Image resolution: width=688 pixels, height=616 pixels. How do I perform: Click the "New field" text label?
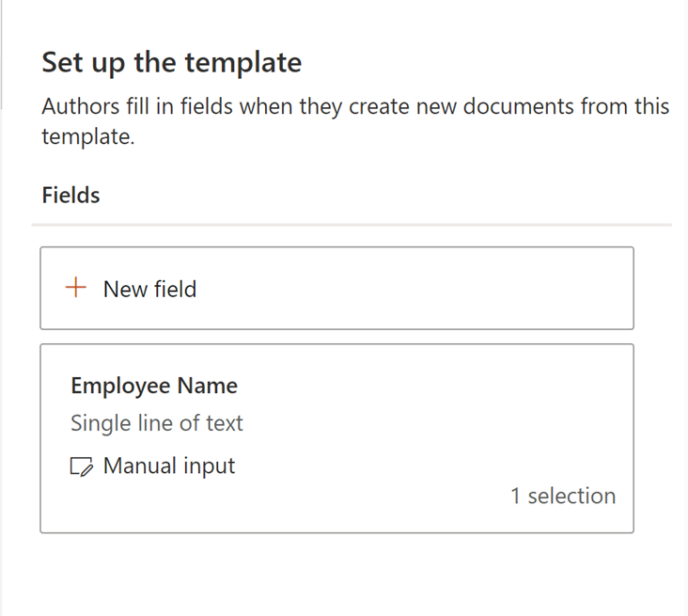click(150, 289)
